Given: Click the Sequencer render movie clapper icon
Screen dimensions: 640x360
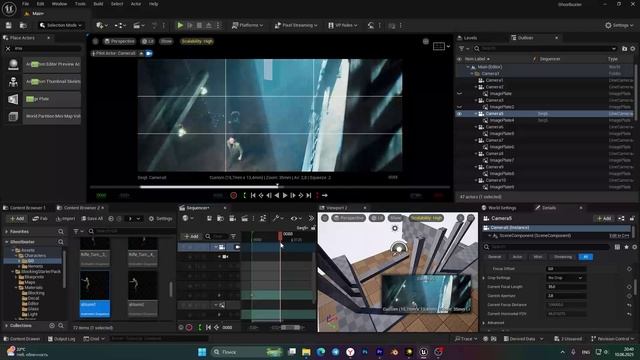Looking at the screenshot, I should (x=244, y=218).
